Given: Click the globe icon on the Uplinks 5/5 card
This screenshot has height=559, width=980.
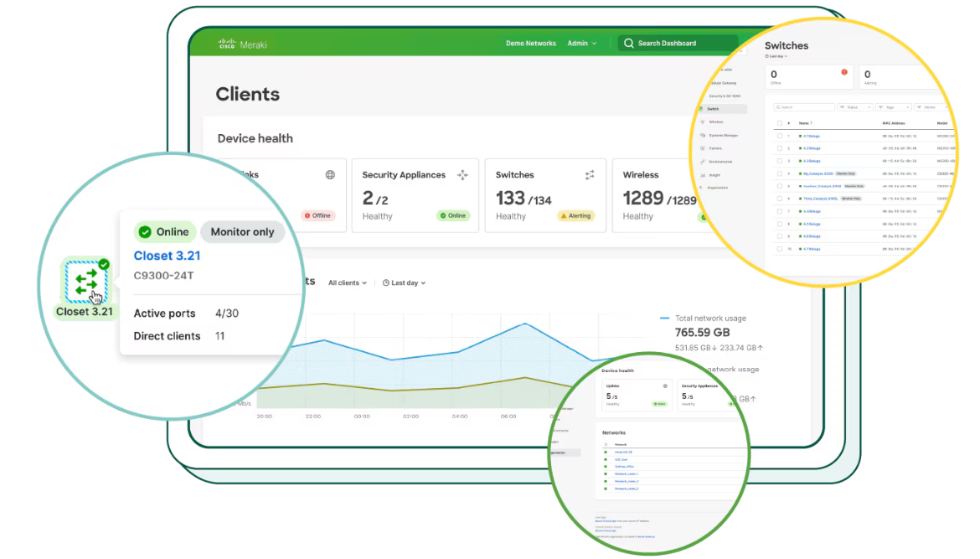Looking at the screenshot, I should click(x=665, y=386).
